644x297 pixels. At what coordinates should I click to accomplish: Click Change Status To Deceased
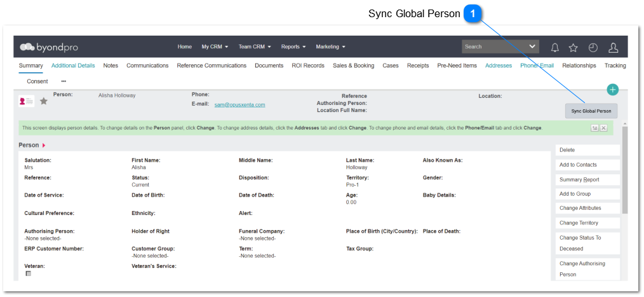pos(587,243)
